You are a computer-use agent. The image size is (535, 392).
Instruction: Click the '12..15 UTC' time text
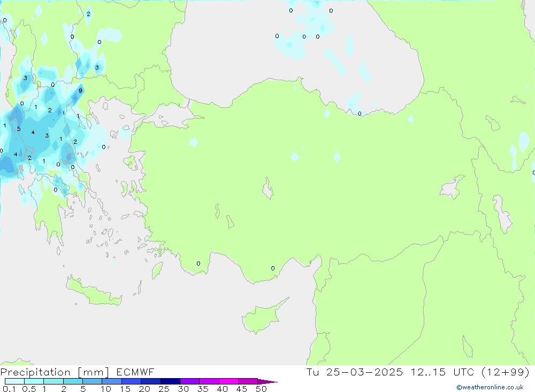442,372
